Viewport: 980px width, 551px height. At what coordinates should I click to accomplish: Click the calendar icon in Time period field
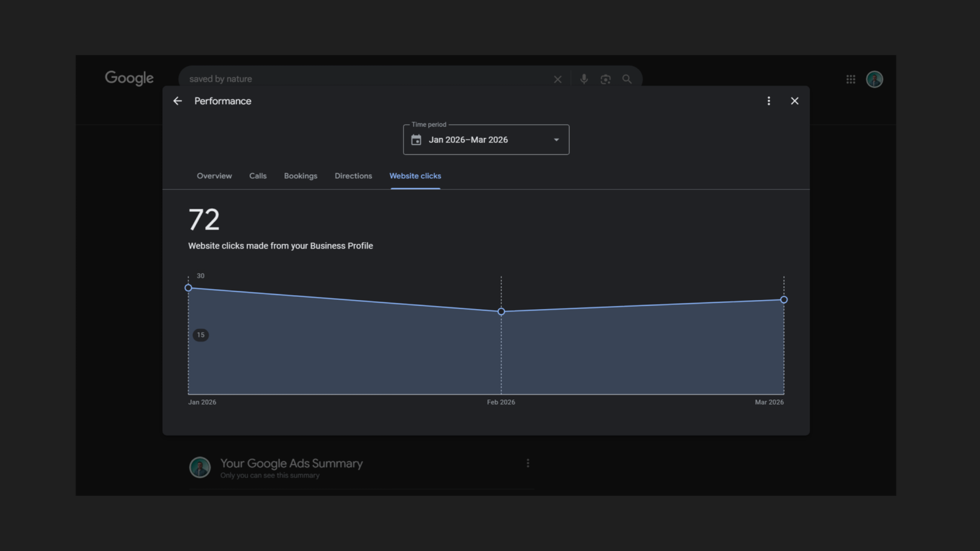[417, 140]
